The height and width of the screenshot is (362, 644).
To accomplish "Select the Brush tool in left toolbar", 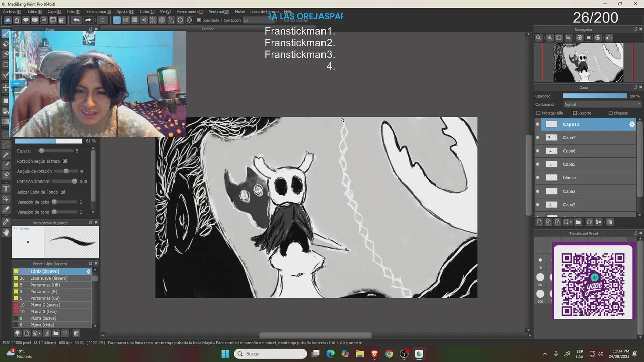I will point(6,34).
